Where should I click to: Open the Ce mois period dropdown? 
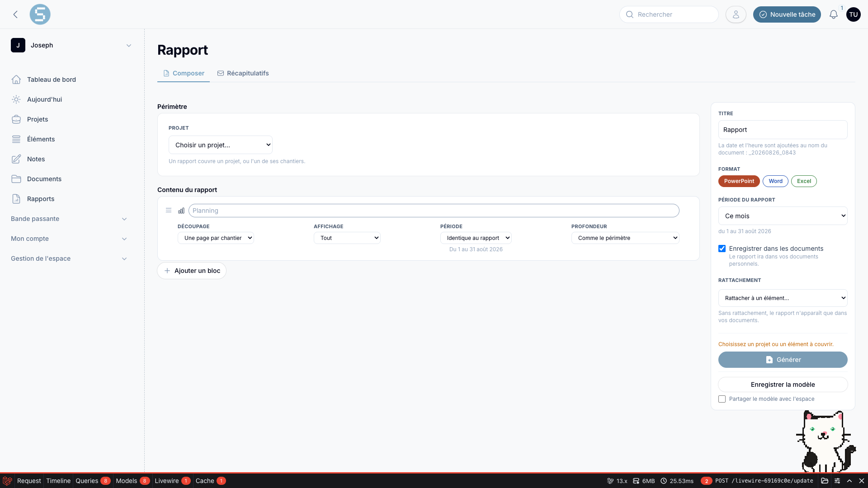point(783,216)
